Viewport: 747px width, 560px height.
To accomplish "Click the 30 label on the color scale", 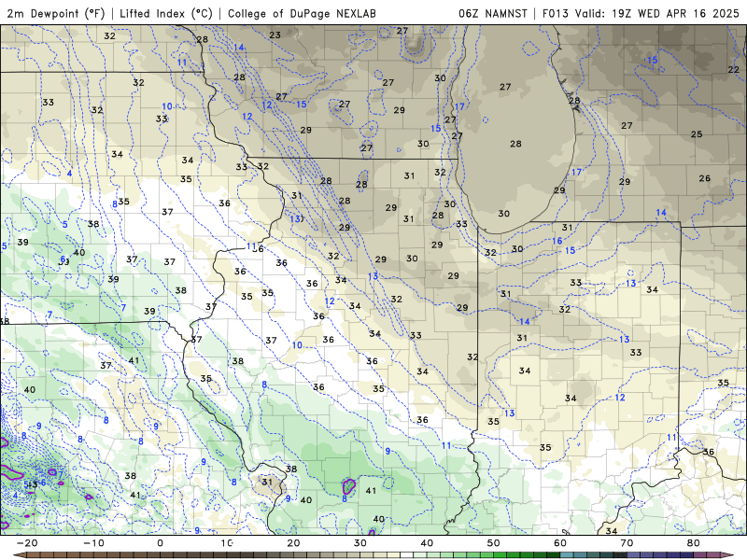I will tap(360, 543).
